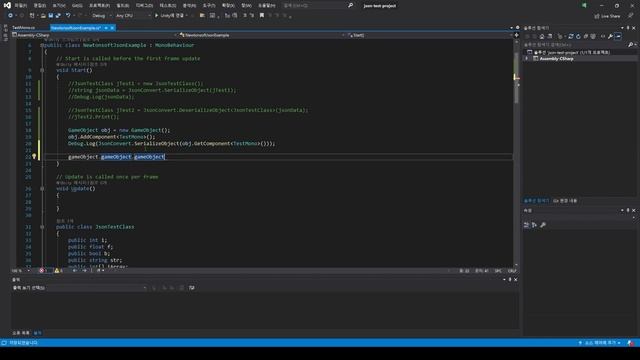Image resolution: width=640 pixels, height=360 pixels.
Task: Click the error count indicator icon
Action: point(41,271)
